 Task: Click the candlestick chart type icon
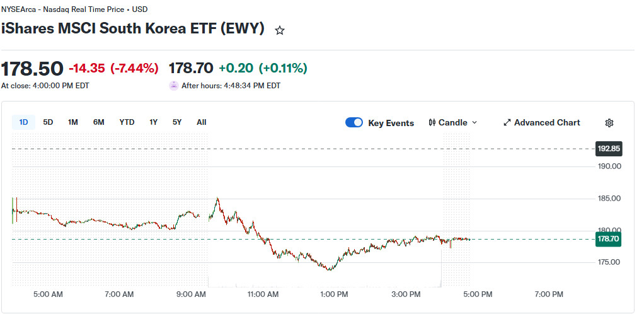click(432, 122)
